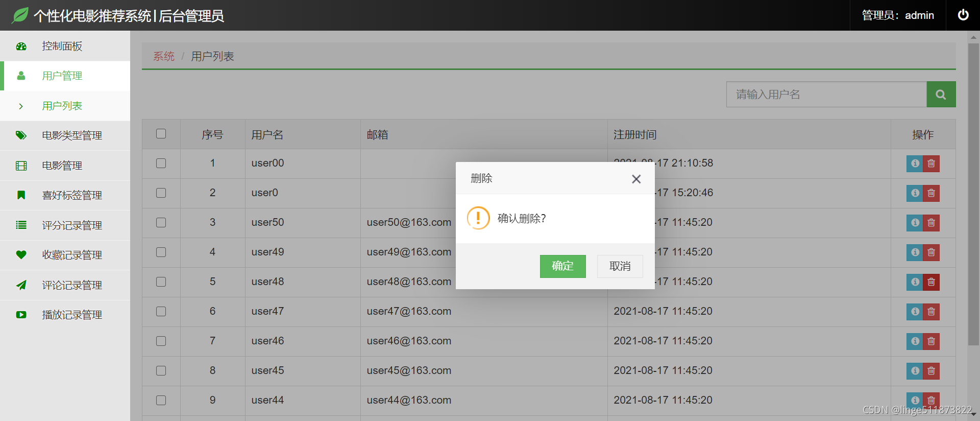Delete the user45 row
The image size is (980, 421).
931,371
